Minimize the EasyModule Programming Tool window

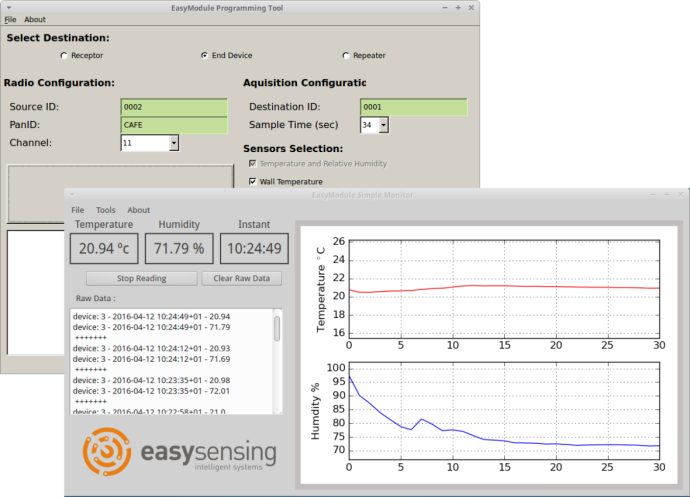pos(445,8)
